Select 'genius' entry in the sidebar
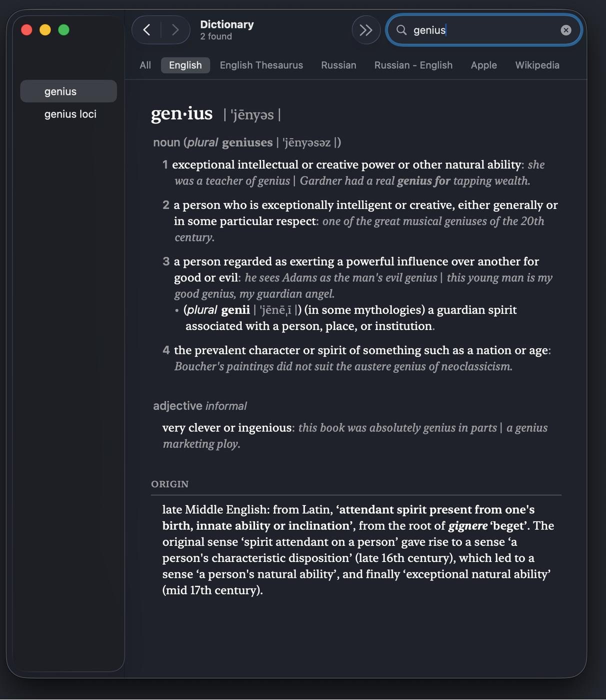Image resolution: width=606 pixels, height=700 pixels. pyautogui.click(x=60, y=91)
